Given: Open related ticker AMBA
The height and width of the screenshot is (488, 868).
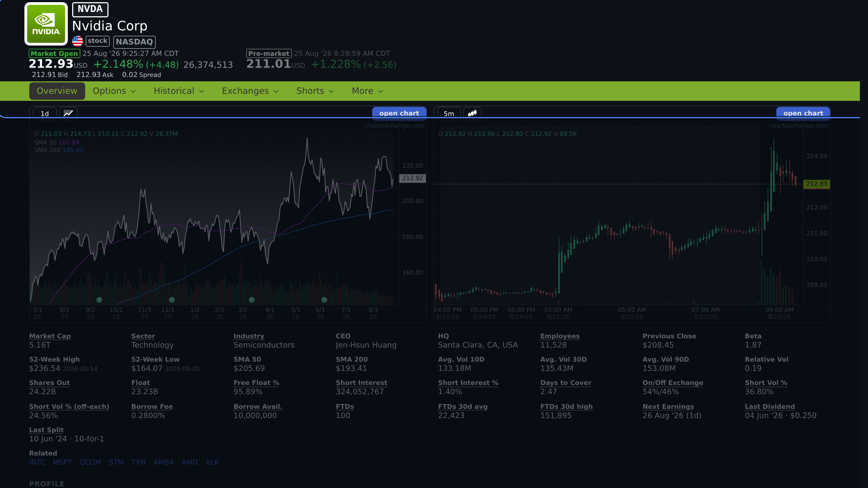Looking at the screenshot, I should point(164,462).
